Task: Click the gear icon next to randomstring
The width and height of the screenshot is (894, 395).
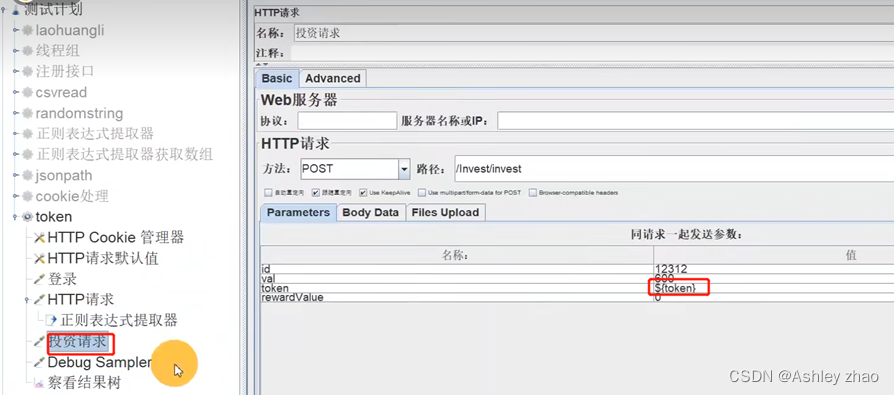Action: click(27, 113)
